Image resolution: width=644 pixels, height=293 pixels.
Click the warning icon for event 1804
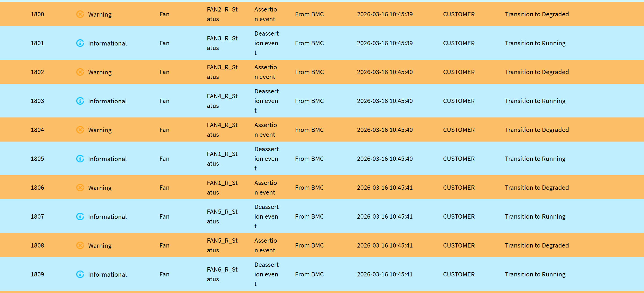(80, 130)
